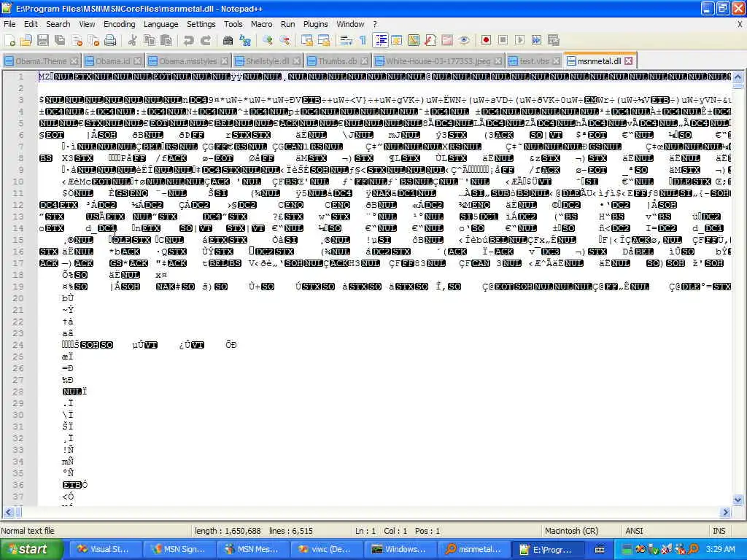The width and height of the screenshot is (747, 560).
Task: Click the vertical scrollbar up arrow
Action: [738, 77]
